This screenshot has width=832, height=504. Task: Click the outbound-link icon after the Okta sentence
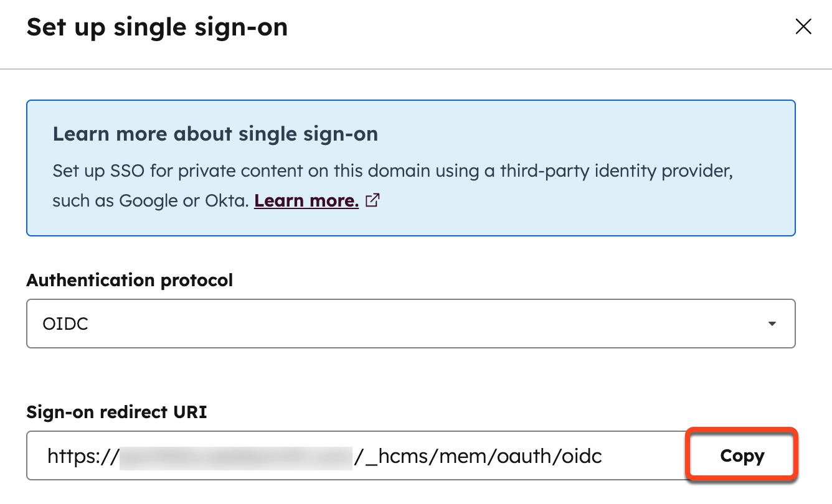click(x=372, y=200)
